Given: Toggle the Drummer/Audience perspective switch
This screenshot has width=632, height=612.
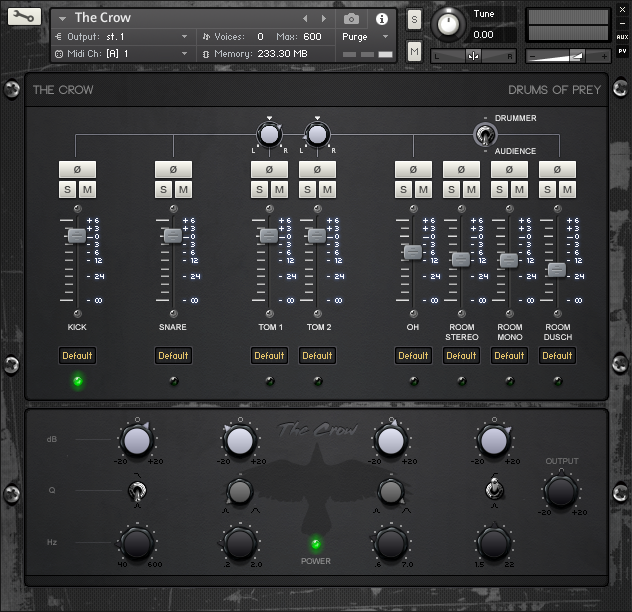Looking at the screenshot, I should click(485, 134).
